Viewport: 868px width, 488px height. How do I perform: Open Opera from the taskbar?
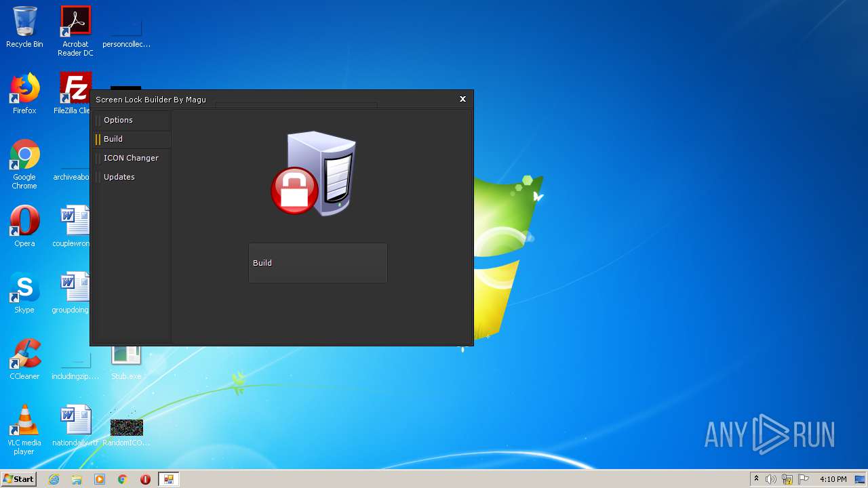tap(145, 479)
